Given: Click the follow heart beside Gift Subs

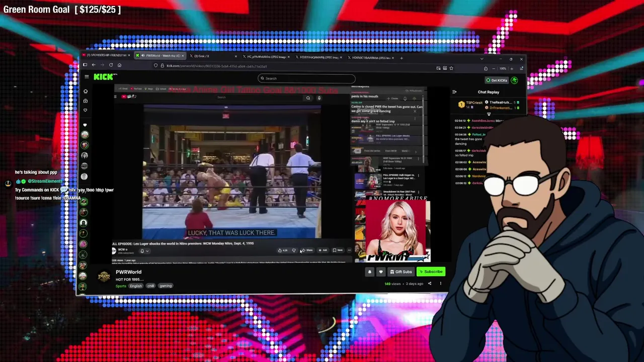Looking at the screenshot, I should pos(381,271).
